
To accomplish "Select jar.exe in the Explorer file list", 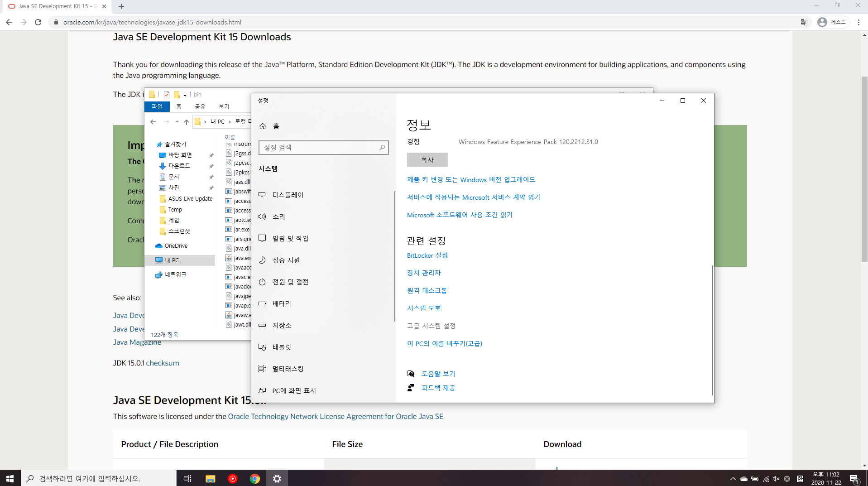I will [238, 230].
